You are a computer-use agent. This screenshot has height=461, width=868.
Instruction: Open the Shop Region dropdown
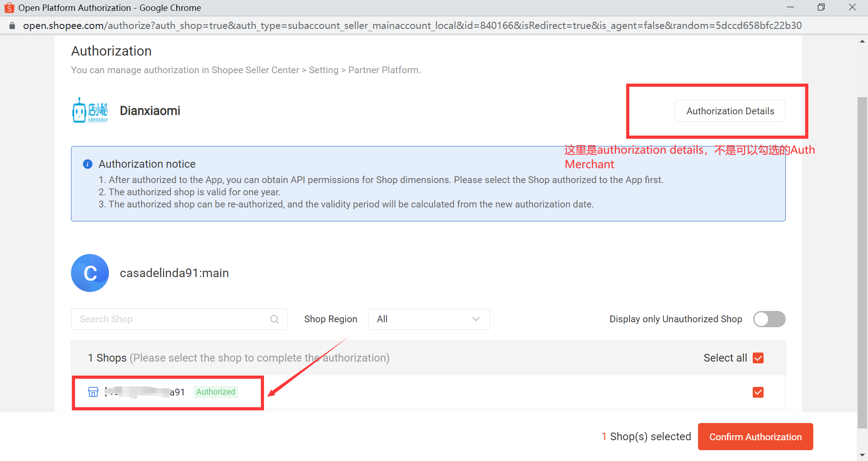(429, 319)
